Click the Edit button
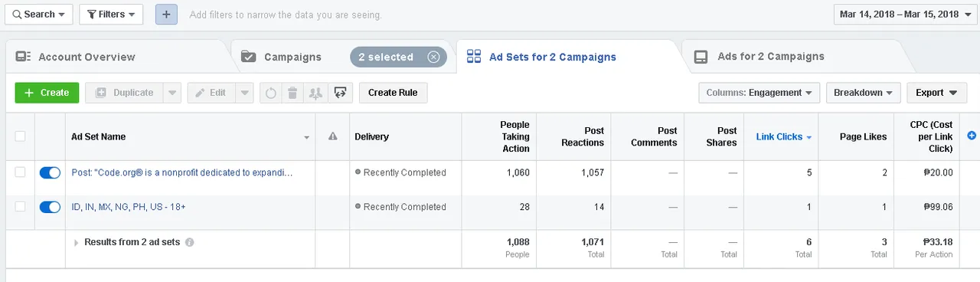Image resolution: width=980 pixels, height=282 pixels. [211, 93]
